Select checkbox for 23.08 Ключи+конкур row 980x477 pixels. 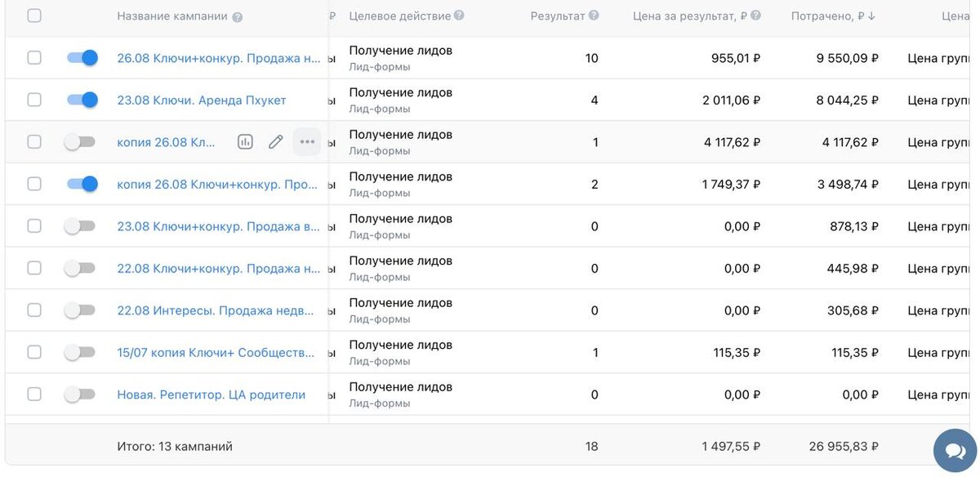point(34,226)
